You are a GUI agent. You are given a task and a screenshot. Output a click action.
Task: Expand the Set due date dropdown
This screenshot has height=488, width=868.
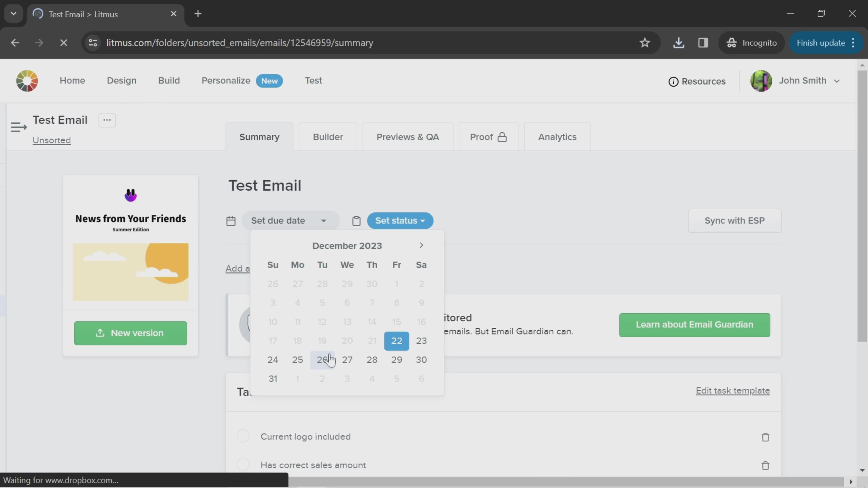pos(288,221)
